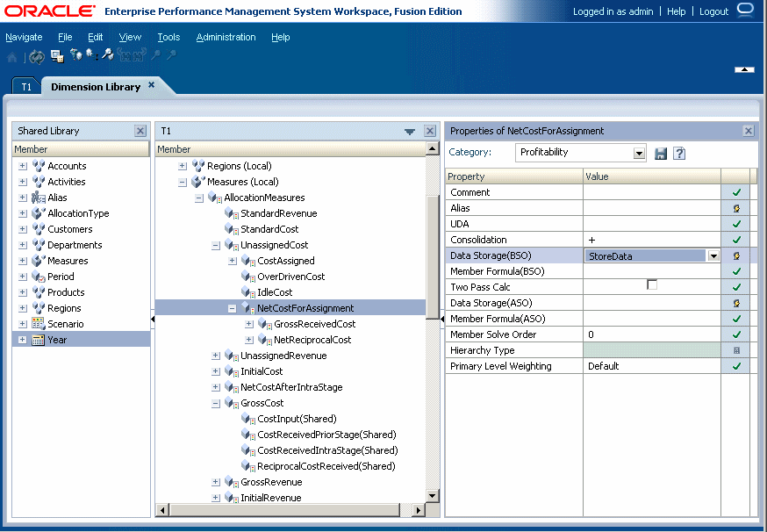
Task: Collapse the Measures (Local) node
Action: tap(182, 182)
